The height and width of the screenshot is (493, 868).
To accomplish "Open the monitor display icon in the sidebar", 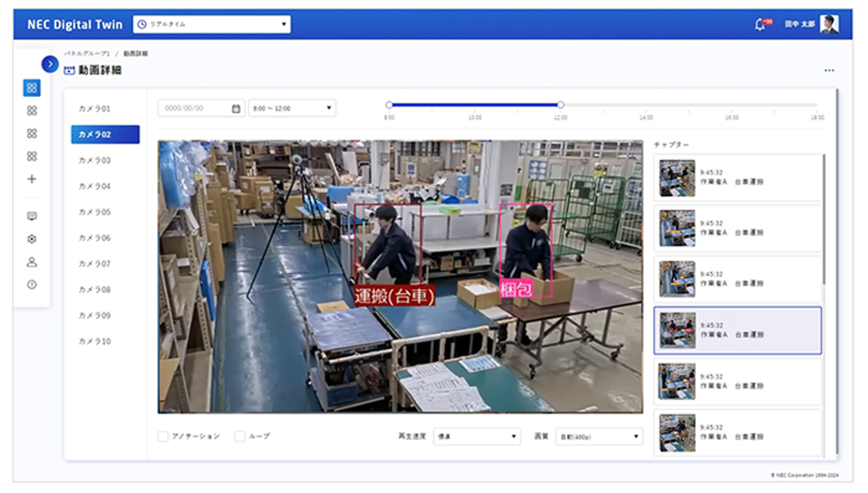I will (x=32, y=216).
